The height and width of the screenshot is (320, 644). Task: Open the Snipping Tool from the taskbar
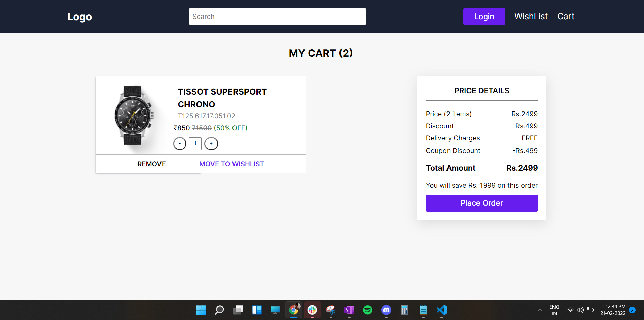(x=330, y=310)
